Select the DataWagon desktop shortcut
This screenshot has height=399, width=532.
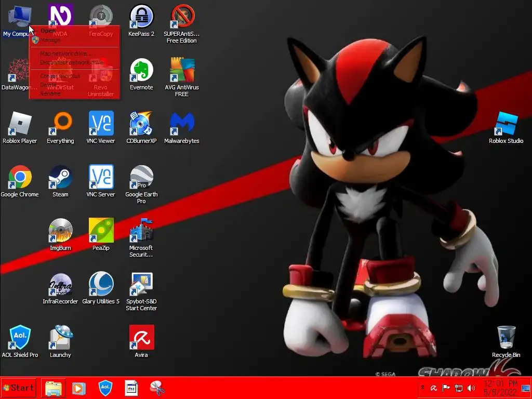click(x=19, y=74)
